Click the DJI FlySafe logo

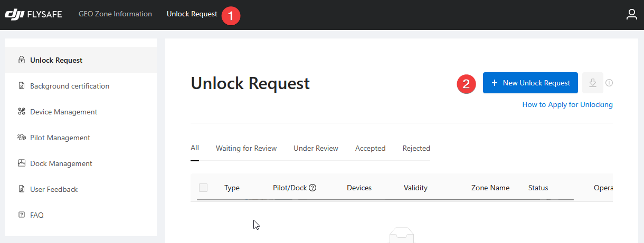point(33,14)
